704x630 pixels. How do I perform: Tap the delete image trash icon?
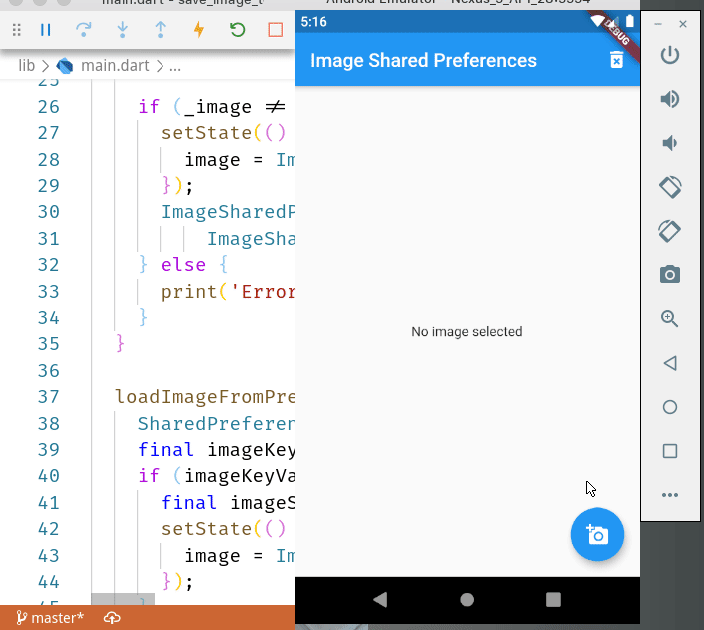click(x=616, y=60)
